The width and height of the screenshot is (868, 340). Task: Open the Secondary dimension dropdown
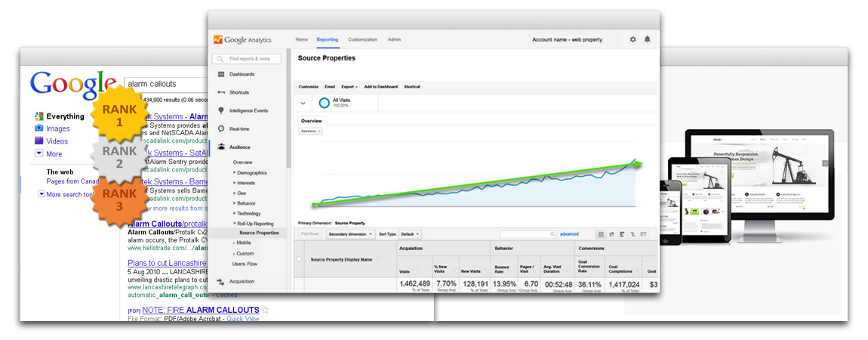[348, 234]
